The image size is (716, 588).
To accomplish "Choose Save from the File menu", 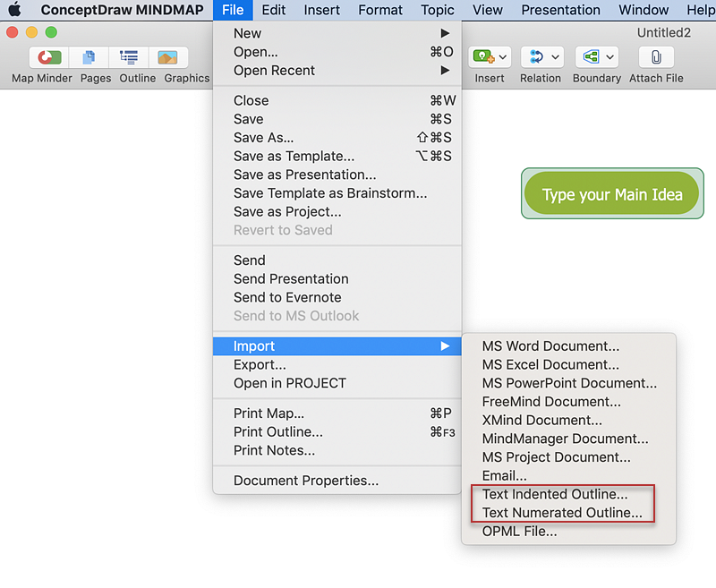I will 337,119.
